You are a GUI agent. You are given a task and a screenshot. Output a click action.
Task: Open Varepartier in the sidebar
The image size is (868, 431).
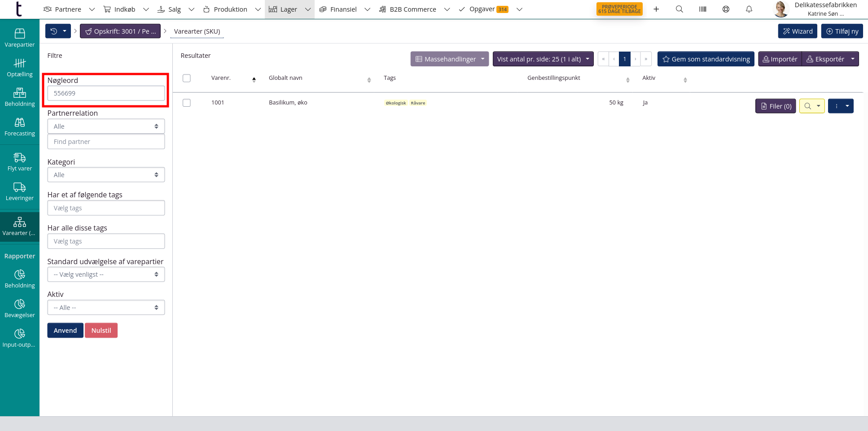(20, 38)
